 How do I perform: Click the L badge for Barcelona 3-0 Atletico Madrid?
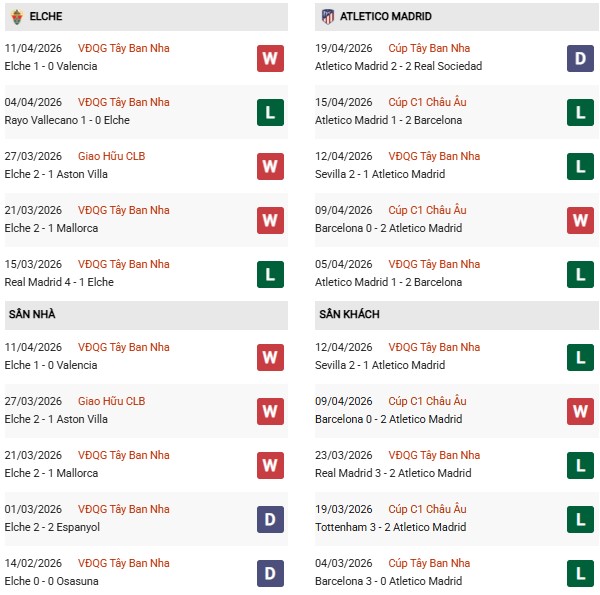[x=581, y=573]
